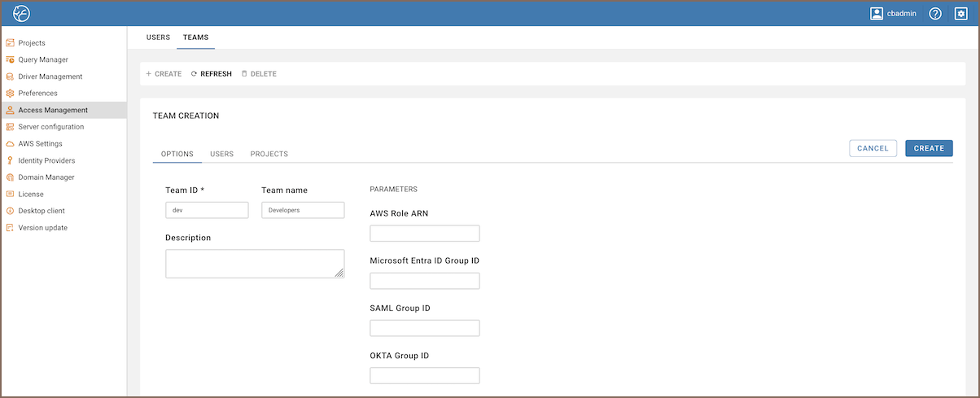Open the settings gear icon in header

tap(960, 14)
